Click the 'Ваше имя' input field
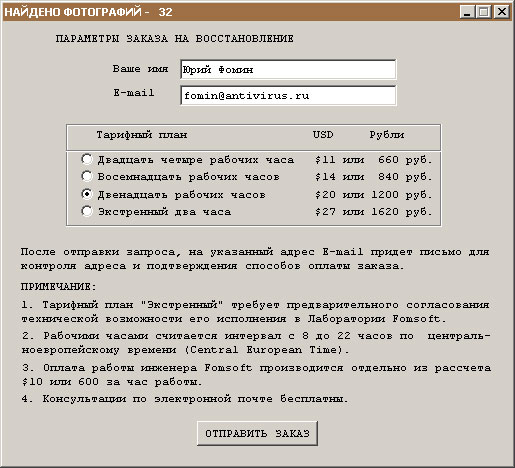The width and height of the screenshot is (515, 468). click(288, 69)
